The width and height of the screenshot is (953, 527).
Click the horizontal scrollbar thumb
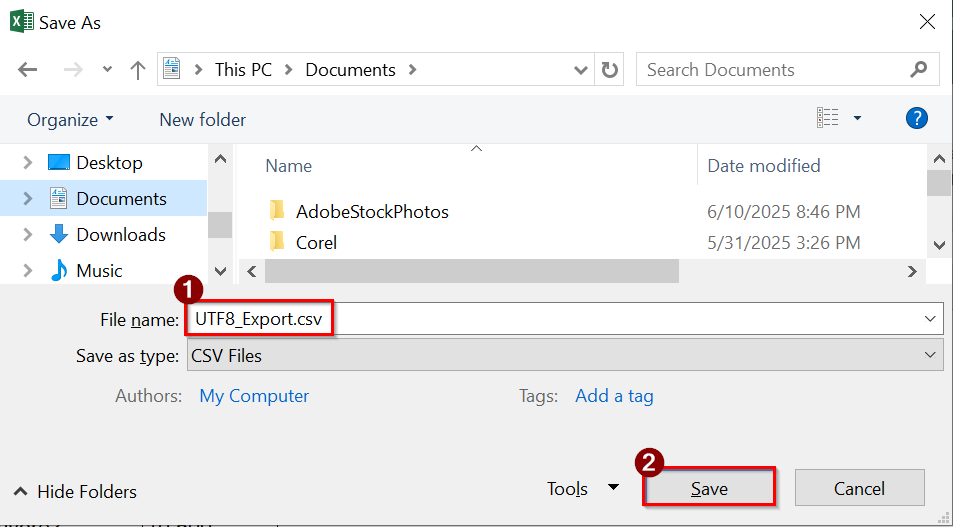point(472,271)
